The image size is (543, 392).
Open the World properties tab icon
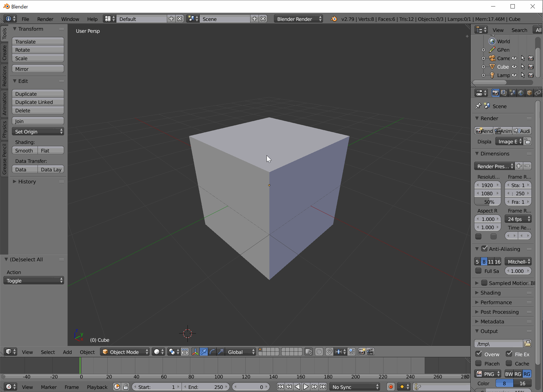[x=521, y=93]
